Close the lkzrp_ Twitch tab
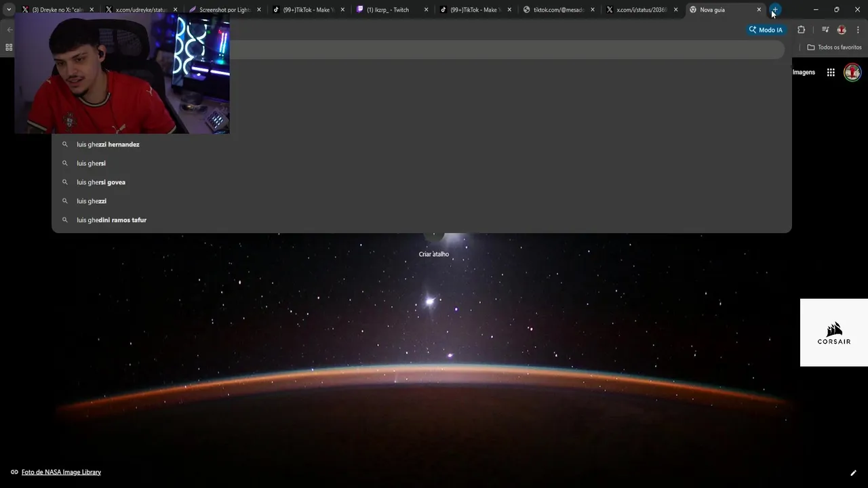Screen dimensions: 868x488 tap(426, 9)
